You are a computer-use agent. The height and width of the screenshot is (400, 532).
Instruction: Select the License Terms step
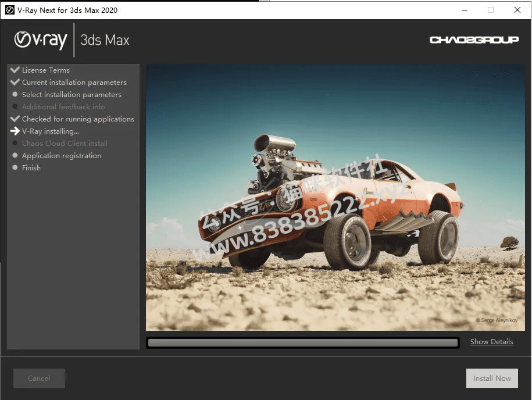[46, 70]
